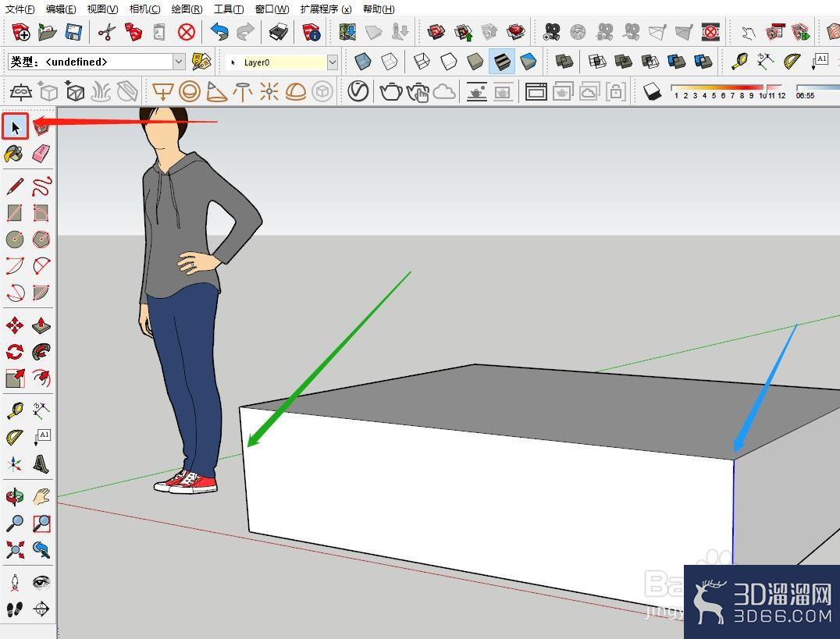The height and width of the screenshot is (639, 840).
Task: Select the Line pencil tool
Action: click(15, 186)
